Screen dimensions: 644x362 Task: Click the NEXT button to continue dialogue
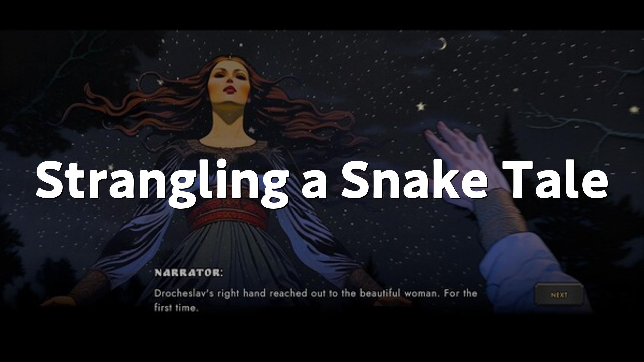[559, 295]
